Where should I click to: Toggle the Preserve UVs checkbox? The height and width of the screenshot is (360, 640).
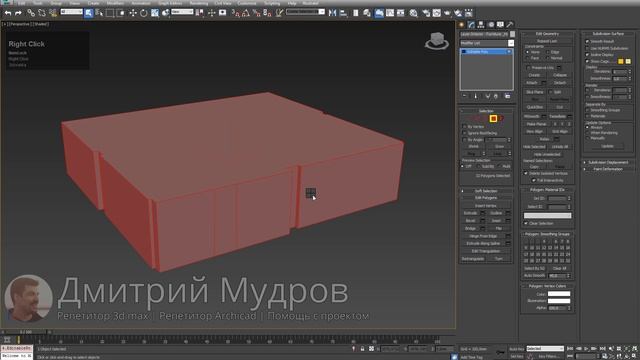click(x=528, y=68)
